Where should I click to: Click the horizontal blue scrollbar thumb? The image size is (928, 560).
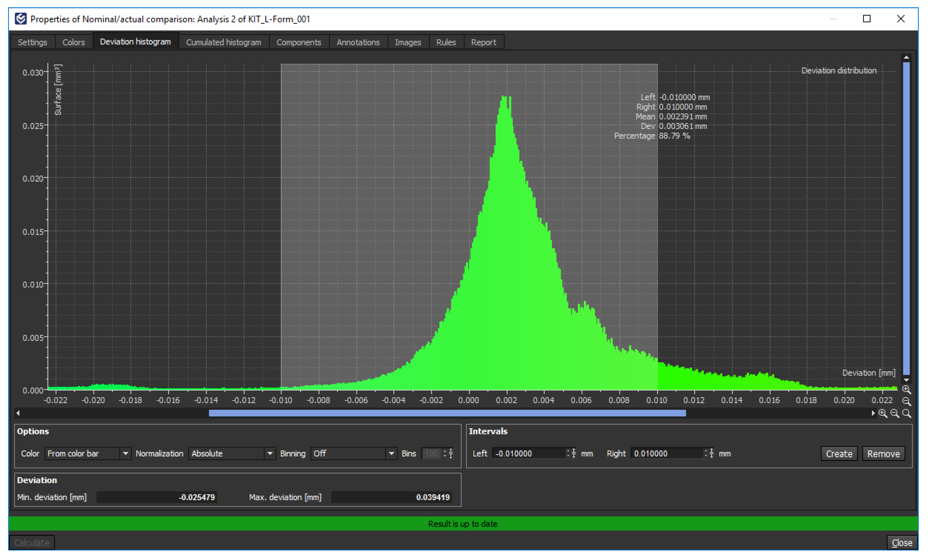click(447, 413)
